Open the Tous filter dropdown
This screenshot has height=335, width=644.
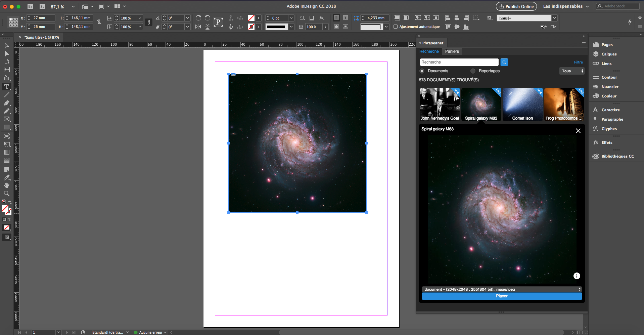(x=572, y=71)
